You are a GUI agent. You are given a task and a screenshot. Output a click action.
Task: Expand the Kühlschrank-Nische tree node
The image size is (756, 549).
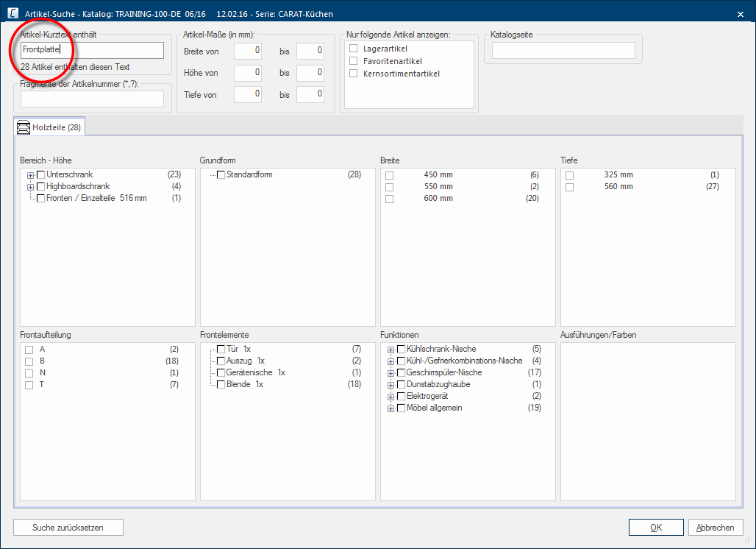pos(391,350)
